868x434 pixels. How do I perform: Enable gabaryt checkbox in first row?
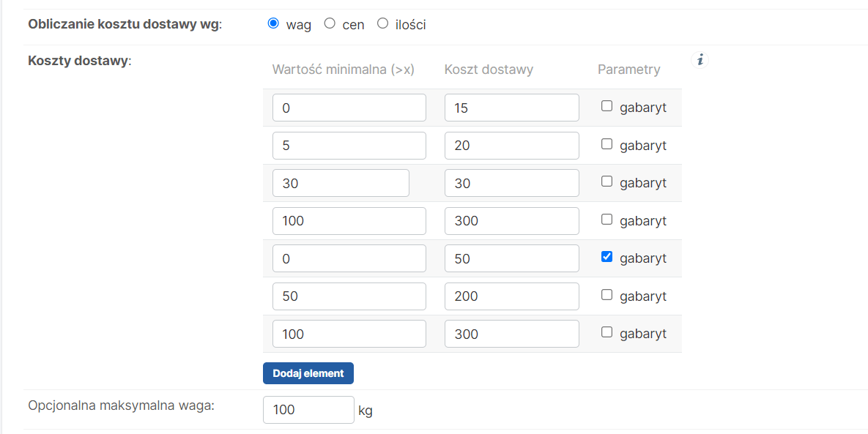(607, 106)
